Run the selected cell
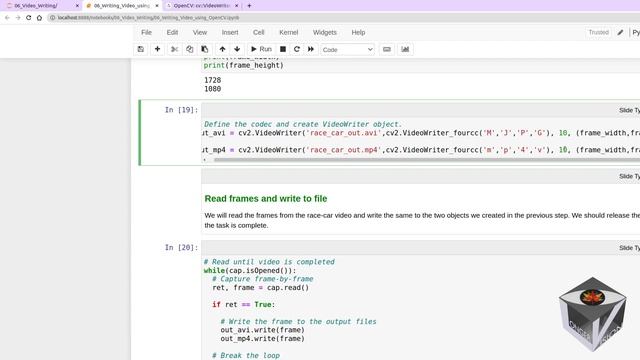The image size is (640, 360). click(x=261, y=49)
